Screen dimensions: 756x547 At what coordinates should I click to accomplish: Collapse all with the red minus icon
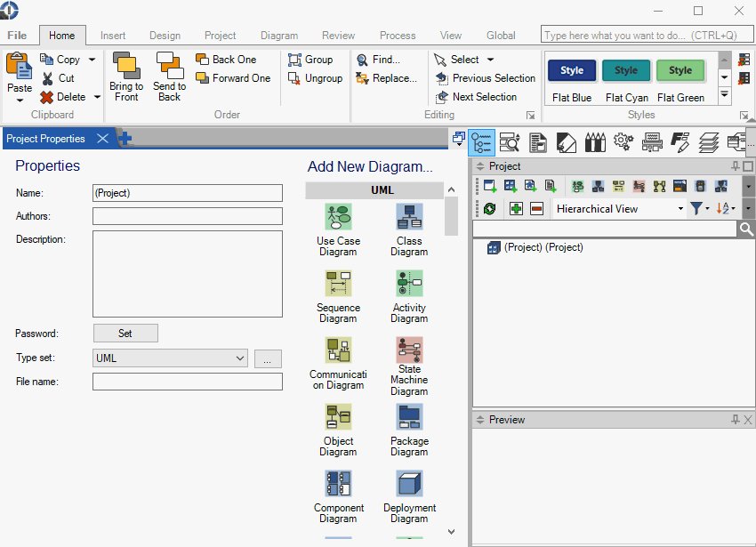click(536, 208)
